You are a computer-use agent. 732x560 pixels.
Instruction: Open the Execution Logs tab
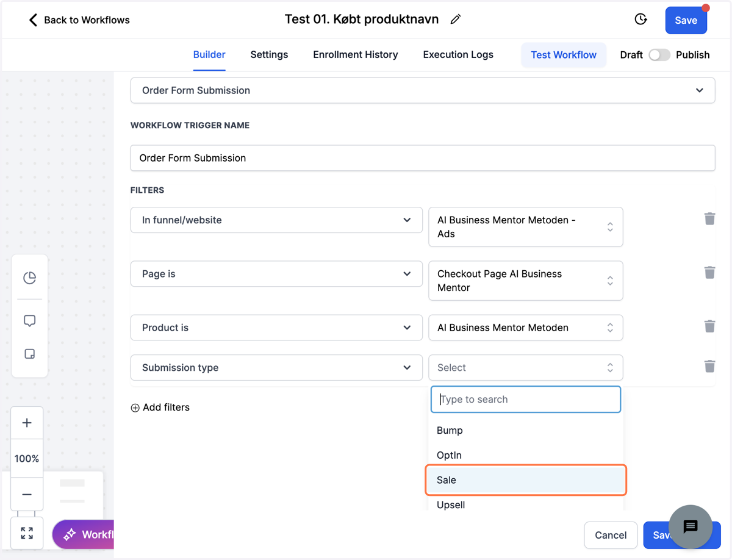(458, 54)
